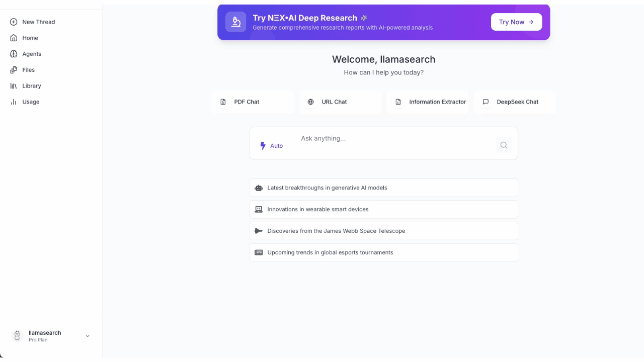The width and height of the screenshot is (644, 362).
Task: Start a URL Chat
Action: tap(340, 102)
